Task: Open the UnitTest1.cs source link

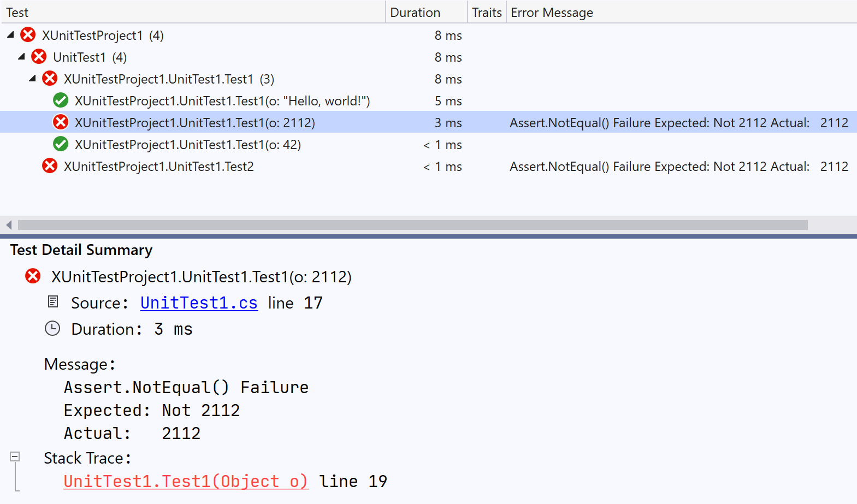Action: [199, 303]
